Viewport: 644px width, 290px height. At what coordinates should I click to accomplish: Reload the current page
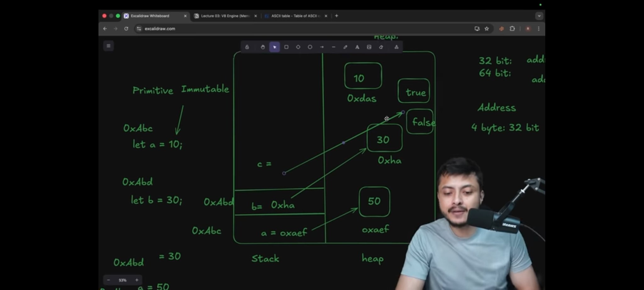126,29
